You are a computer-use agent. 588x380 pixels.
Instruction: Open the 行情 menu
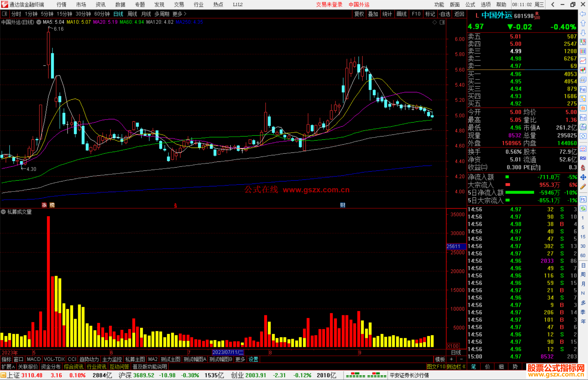tap(61, 4)
